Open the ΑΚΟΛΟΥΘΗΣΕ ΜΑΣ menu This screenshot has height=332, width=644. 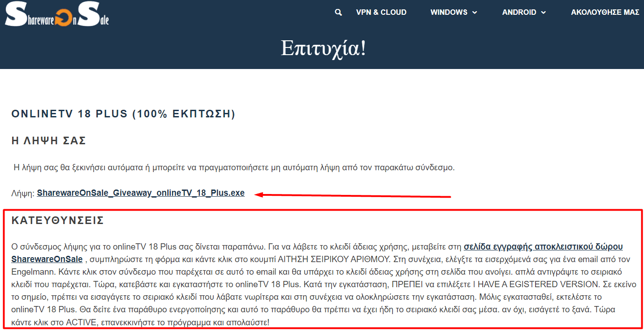tap(605, 13)
